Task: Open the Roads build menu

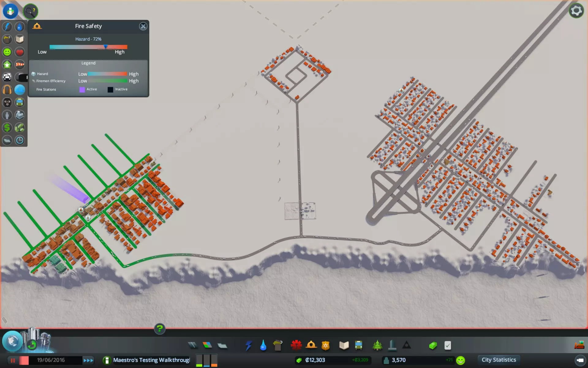Action: tap(193, 345)
